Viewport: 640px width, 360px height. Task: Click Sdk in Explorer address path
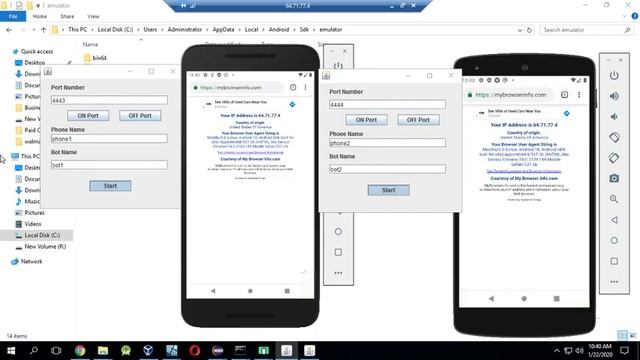[x=304, y=29]
